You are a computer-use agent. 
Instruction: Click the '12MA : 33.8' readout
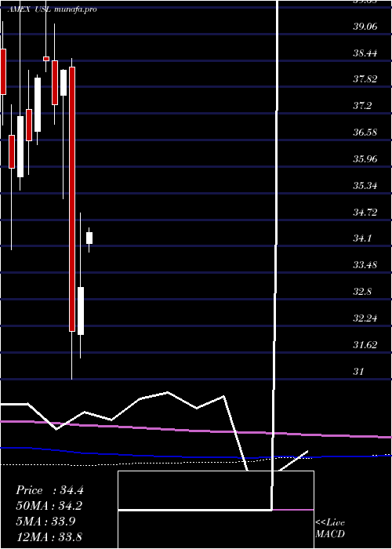pyautogui.click(x=49, y=536)
